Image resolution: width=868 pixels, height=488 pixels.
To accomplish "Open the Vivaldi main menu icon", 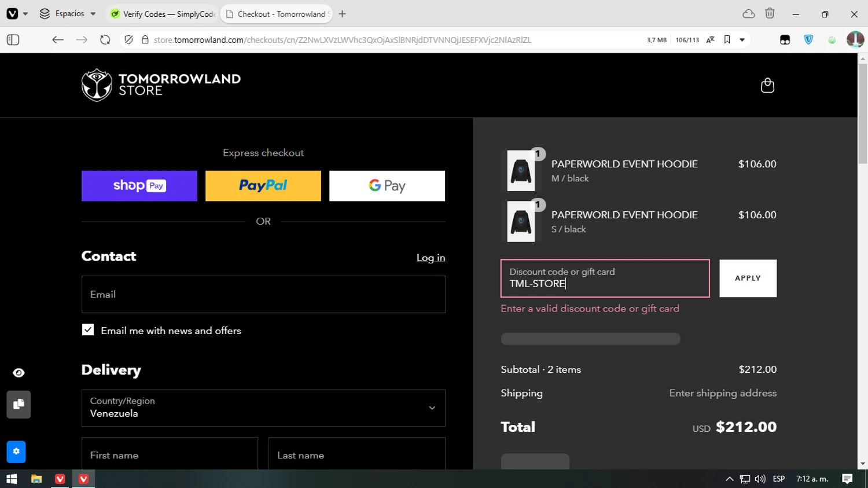I will tap(12, 14).
